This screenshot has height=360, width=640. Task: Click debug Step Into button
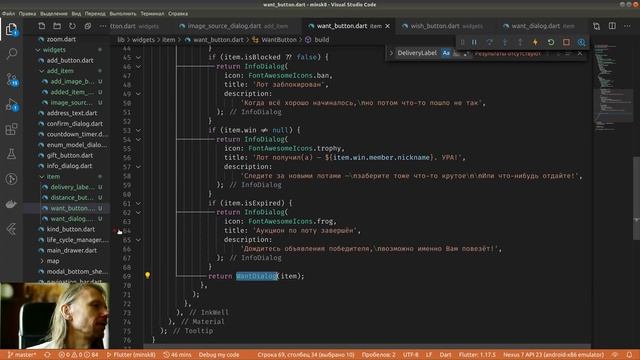[505, 42]
